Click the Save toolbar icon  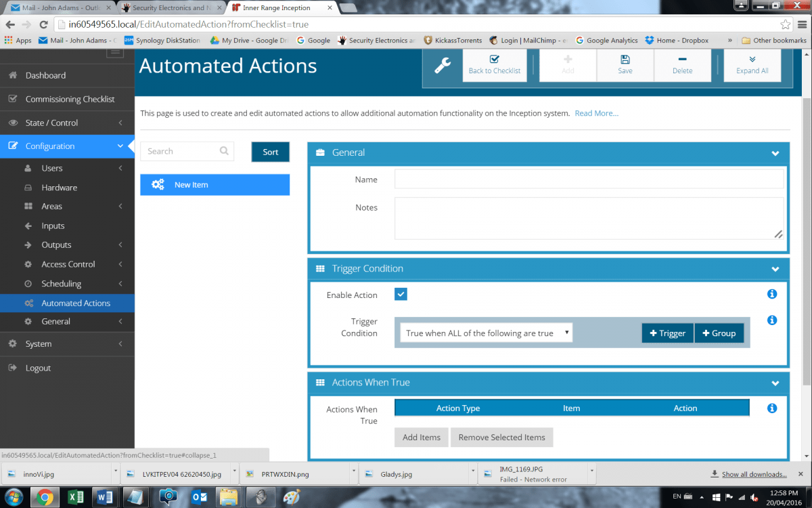click(x=625, y=60)
